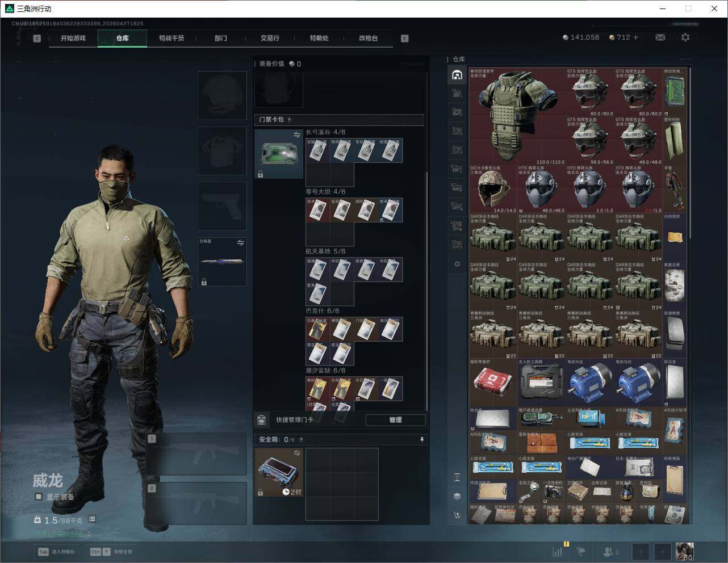Click the swap icon on the safe box container
This screenshot has height=563, width=728.
297,453
